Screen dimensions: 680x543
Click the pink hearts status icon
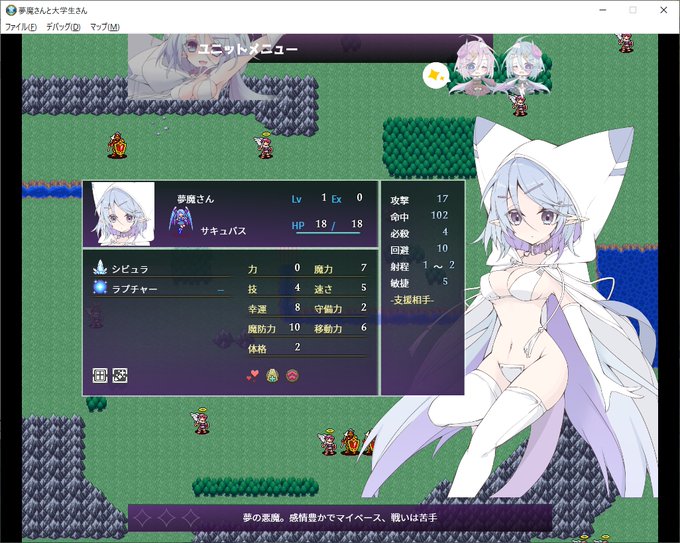(252, 375)
